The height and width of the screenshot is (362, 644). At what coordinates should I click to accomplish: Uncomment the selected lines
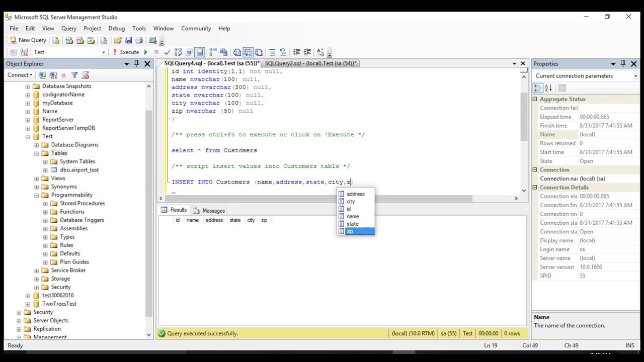coord(283,52)
